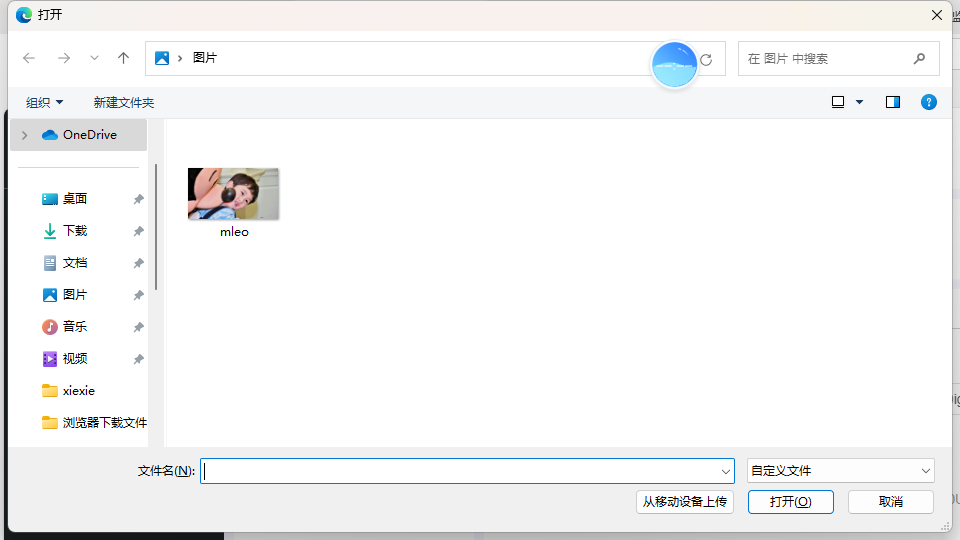Open the help question mark icon

(929, 102)
